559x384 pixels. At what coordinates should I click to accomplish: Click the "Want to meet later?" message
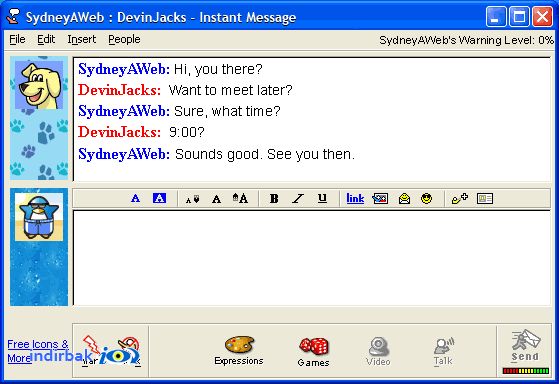230,90
